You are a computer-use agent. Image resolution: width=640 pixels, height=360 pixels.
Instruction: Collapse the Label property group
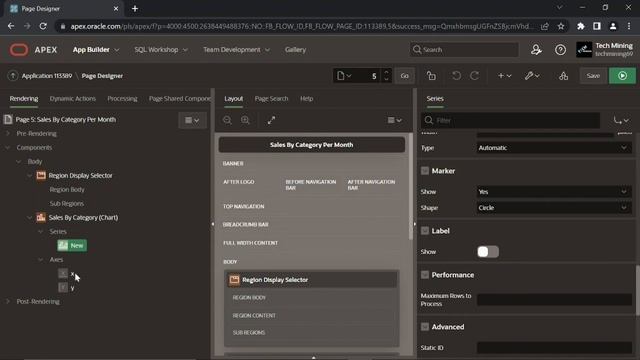click(x=425, y=231)
